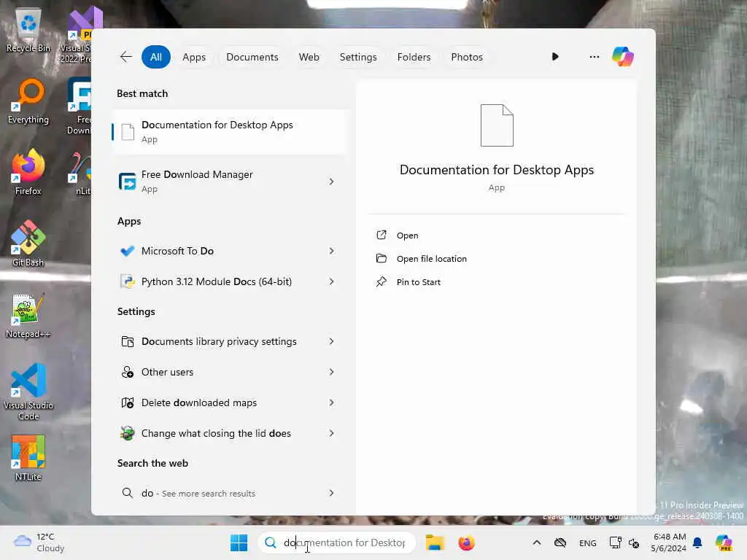
Task: Expand the Other users result
Action: (331, 372)
